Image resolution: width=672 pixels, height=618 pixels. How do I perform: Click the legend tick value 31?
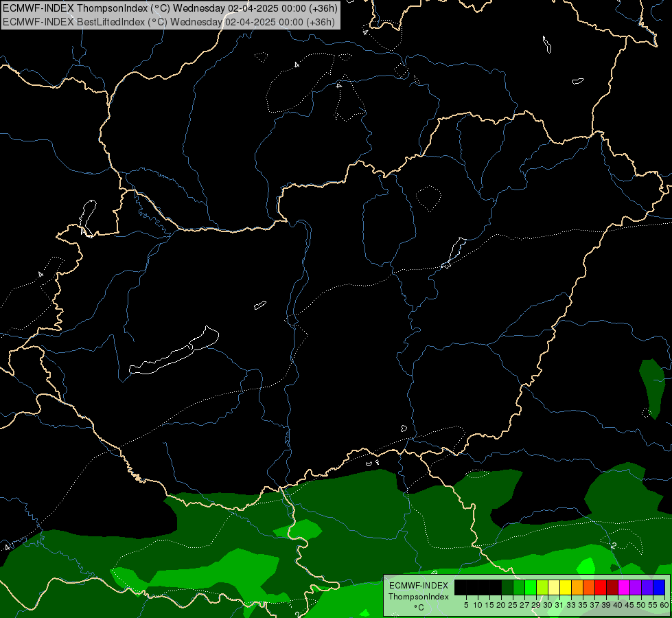(x=559, y=605)
